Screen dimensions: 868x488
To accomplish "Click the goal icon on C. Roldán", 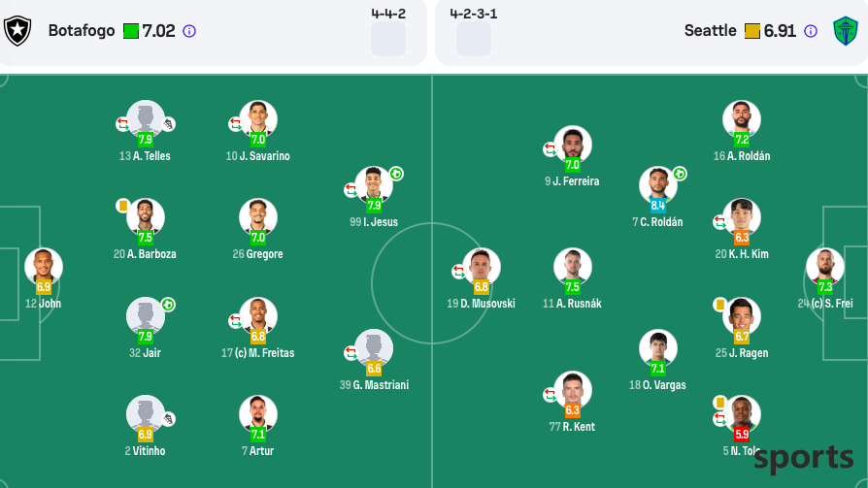I will 680,174.
